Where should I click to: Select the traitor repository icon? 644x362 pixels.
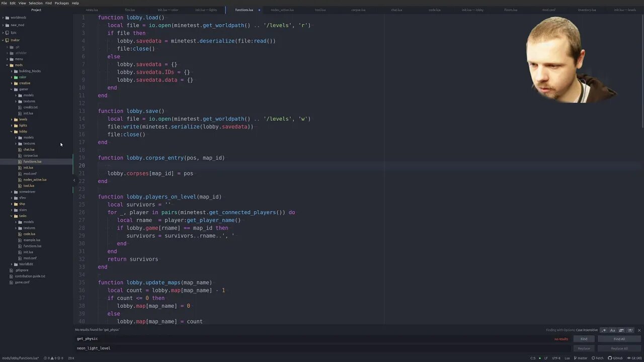pos(7,40)
